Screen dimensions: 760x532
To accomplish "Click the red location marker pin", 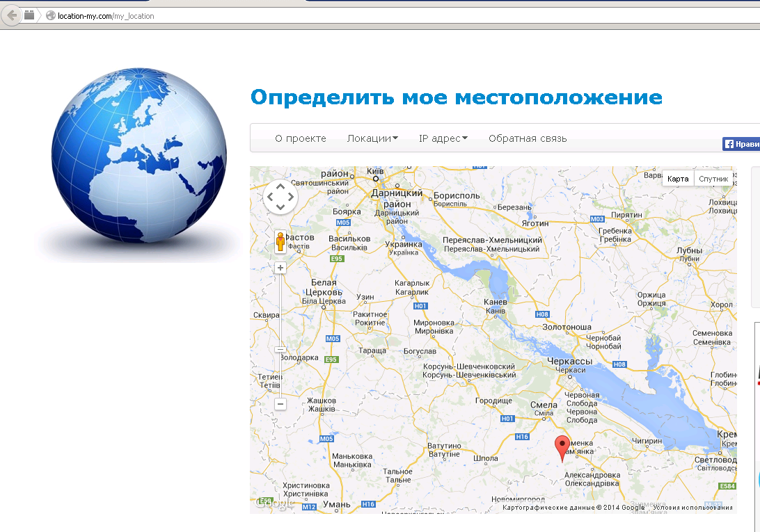I will click(x=562, y=449).
